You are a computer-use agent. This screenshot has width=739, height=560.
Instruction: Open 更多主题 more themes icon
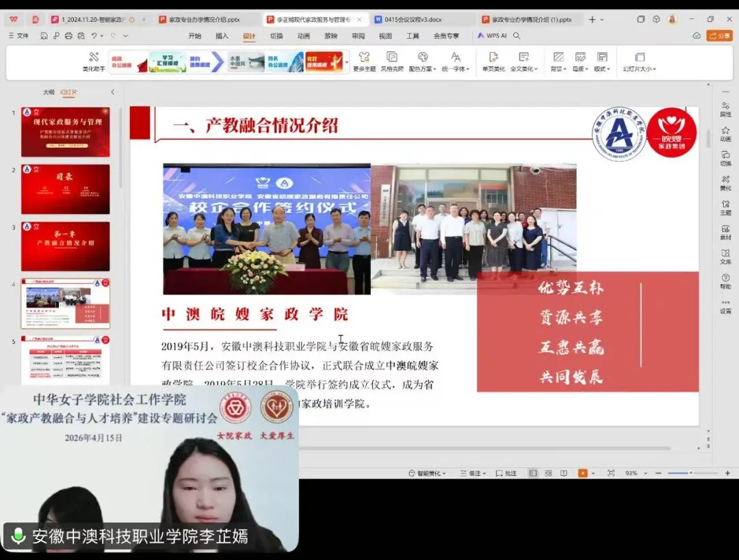pos(364,61)
